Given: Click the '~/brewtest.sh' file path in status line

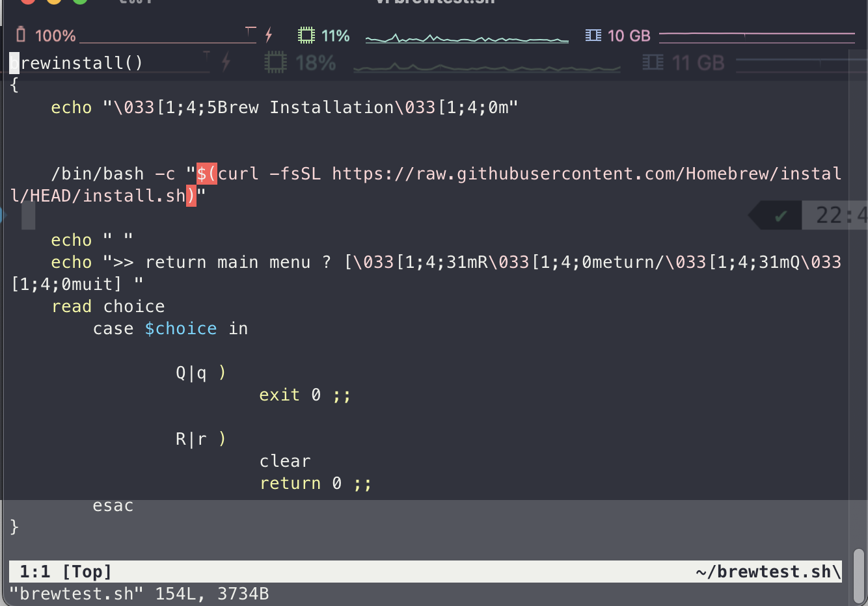Looking at the screenshot, I should click(768, 572).
